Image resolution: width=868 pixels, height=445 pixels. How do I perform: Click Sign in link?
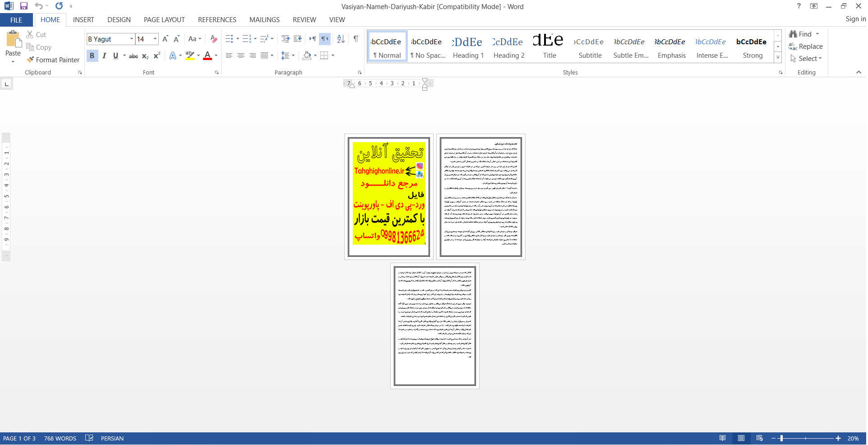tap(855, 19)
